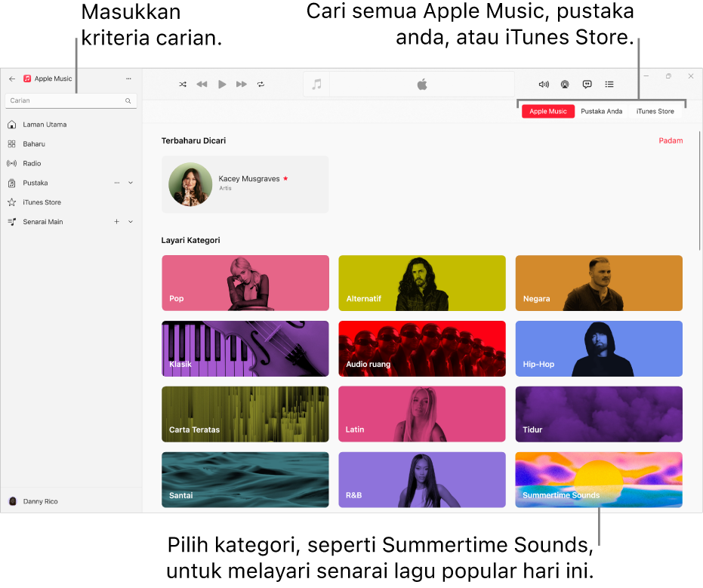
Task: Browse the Audio ruang category
Action: 422,349
